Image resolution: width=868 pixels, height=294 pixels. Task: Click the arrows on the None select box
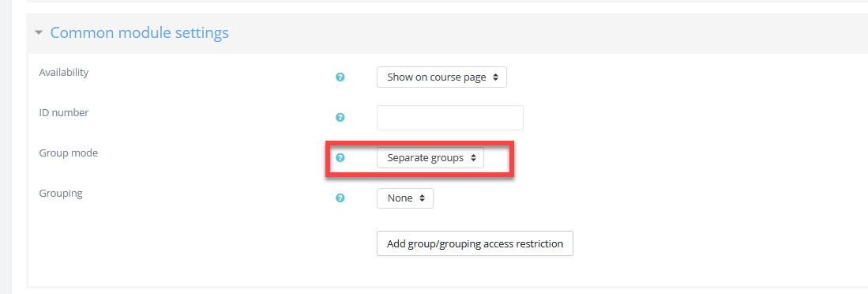[x=423, y=198]
